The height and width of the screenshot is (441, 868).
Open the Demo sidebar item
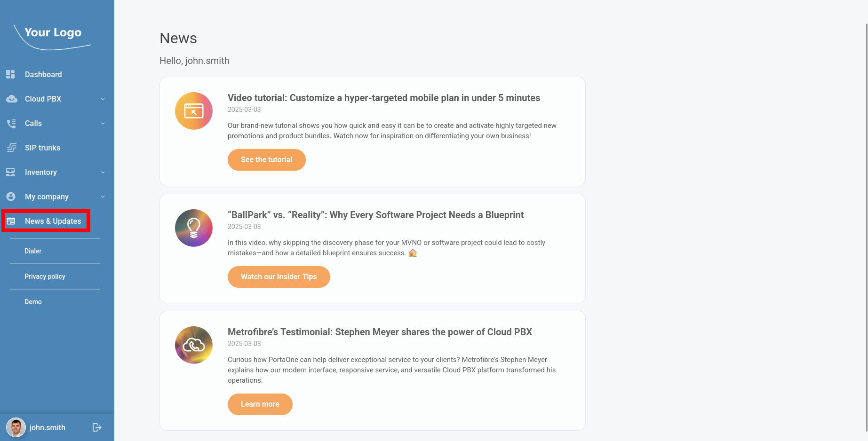coord(33,302)
